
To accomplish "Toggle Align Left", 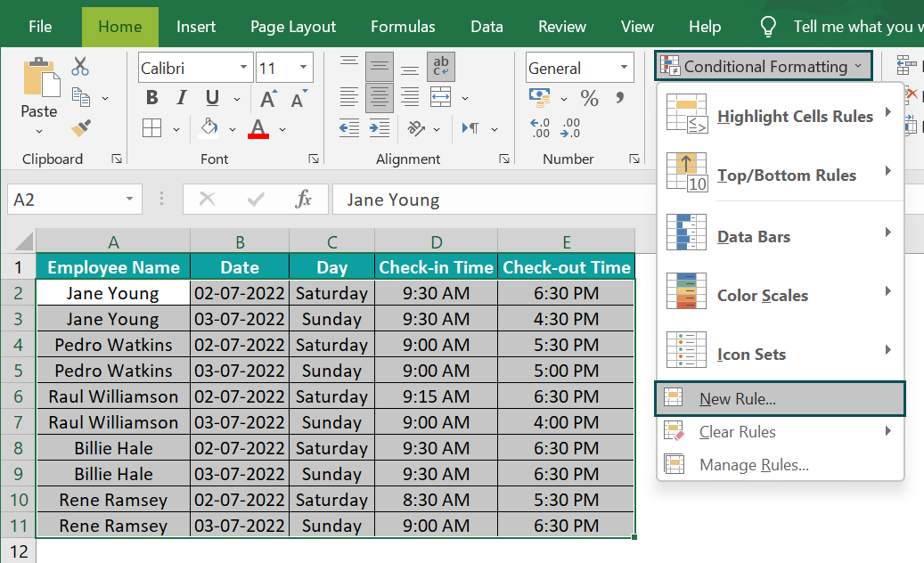I will point(349,97).
